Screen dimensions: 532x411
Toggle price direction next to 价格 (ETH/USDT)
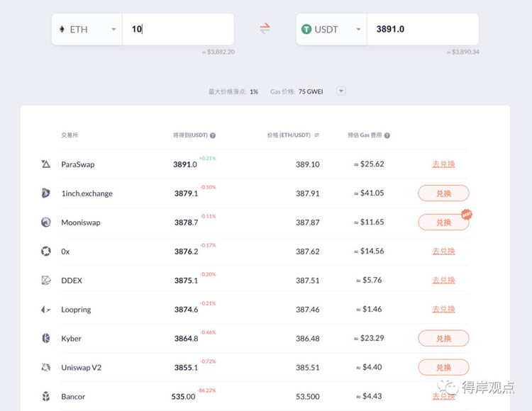pos(316,135)
